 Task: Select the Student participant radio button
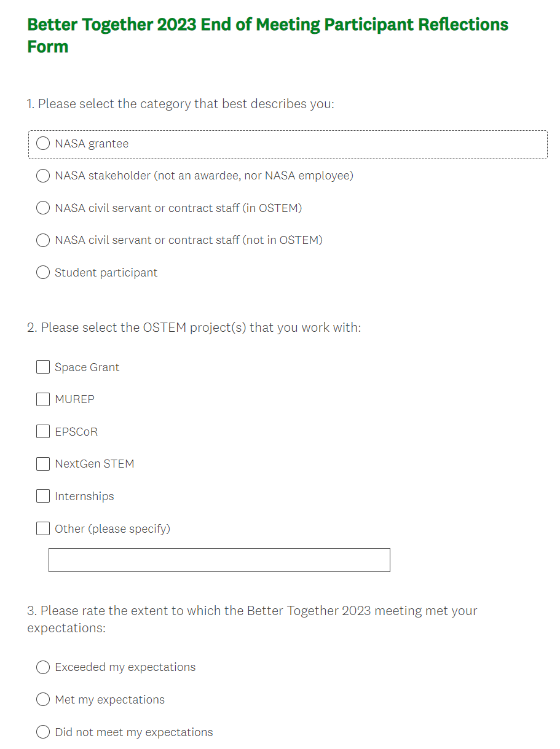click(x=43, y=273)
